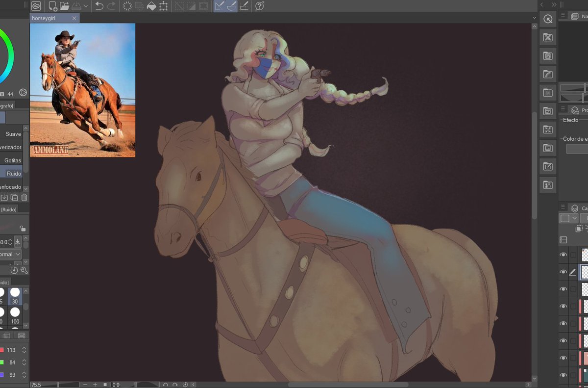This screenshot has width=588, height=388.
Task: Toggle the checkbox next to topmost layer eye
Action: [x=573, y=255]
